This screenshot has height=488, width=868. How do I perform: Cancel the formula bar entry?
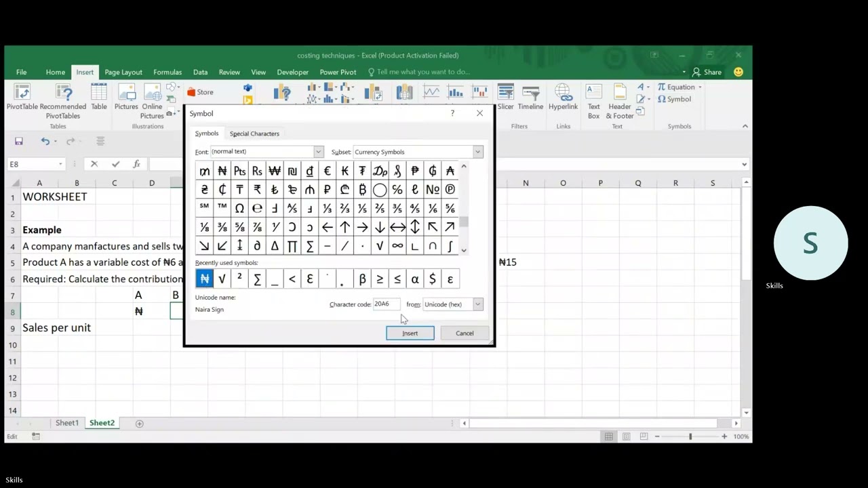(x=94, y=164)
